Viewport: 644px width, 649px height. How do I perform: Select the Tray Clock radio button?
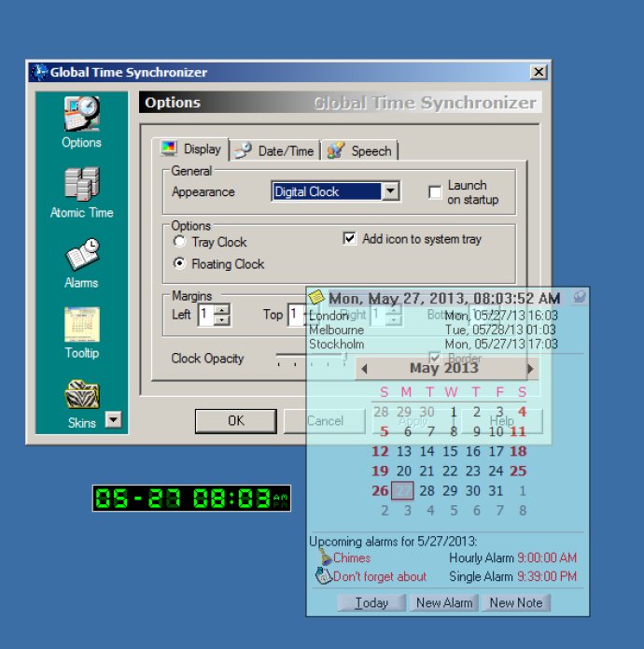coord(179,242)
